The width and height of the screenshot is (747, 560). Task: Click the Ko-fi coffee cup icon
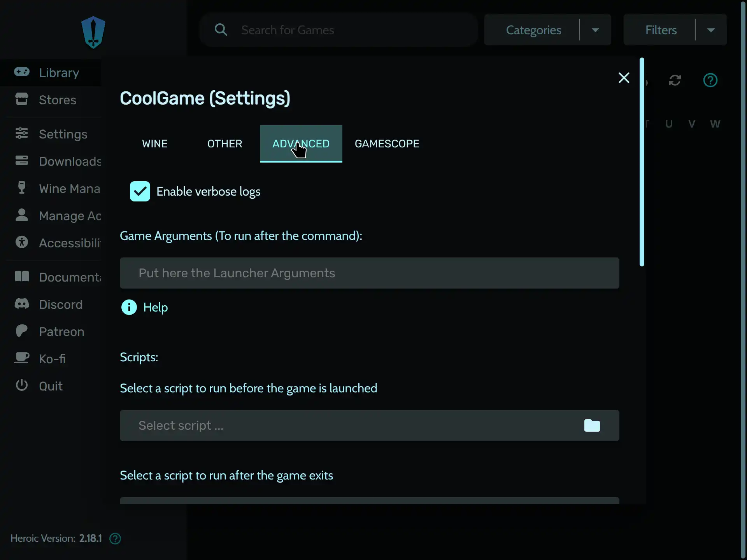point(22,358)
